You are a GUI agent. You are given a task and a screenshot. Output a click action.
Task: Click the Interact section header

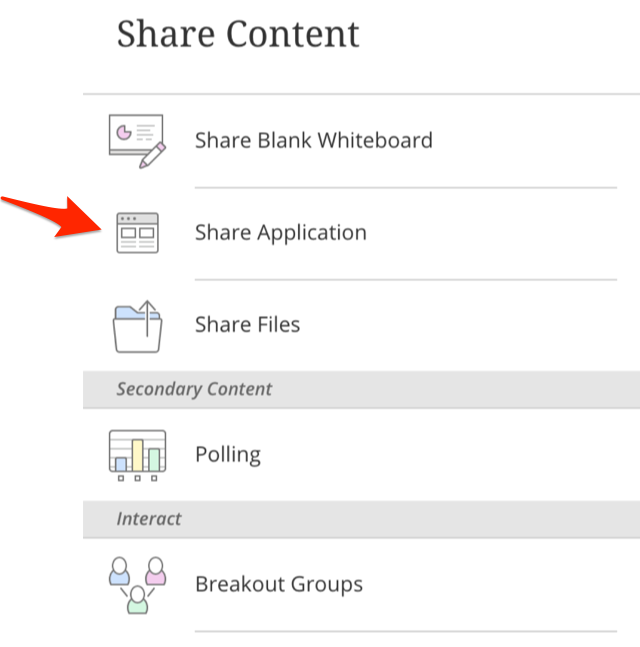tap(361, 519)
